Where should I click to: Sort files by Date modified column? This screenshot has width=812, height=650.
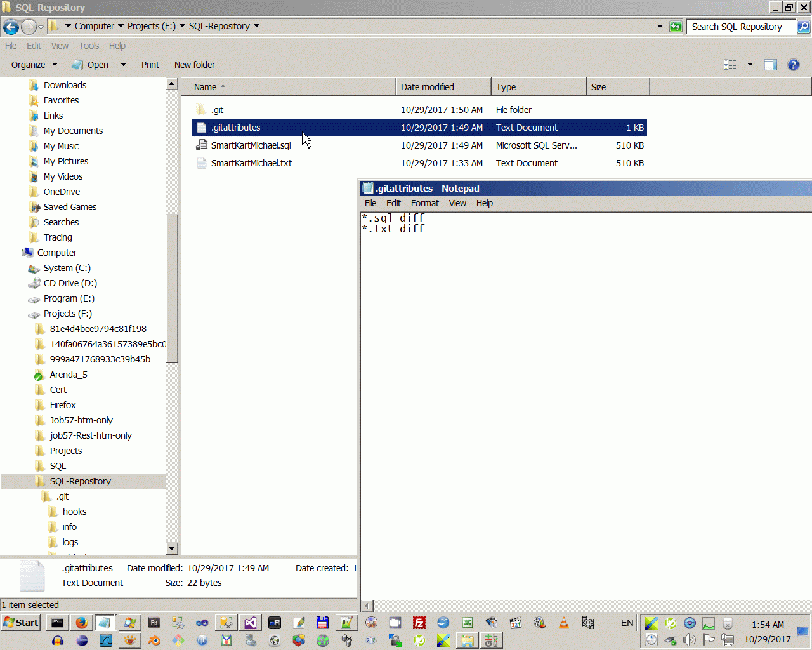point(443,87)
